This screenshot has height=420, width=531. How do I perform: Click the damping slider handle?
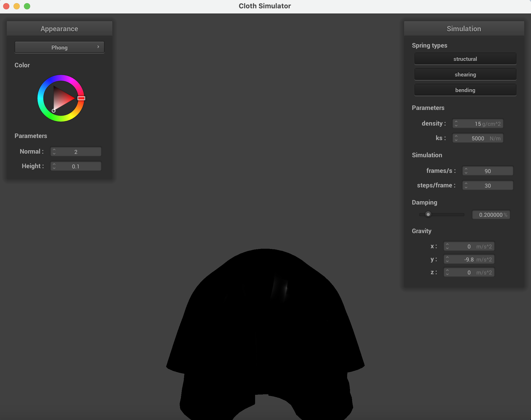(x=428, y=215)
